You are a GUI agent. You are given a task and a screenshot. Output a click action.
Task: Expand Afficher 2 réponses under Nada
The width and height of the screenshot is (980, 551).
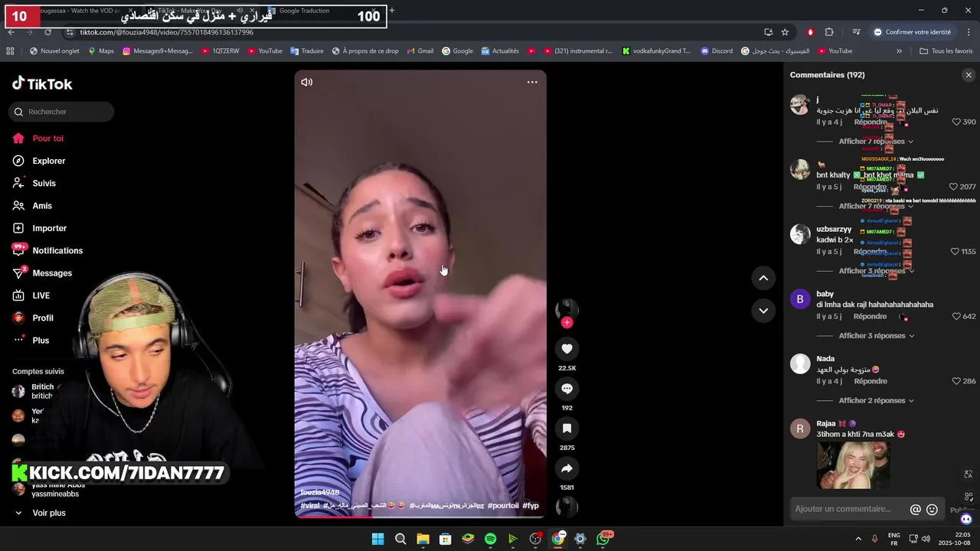click(876, 401)
